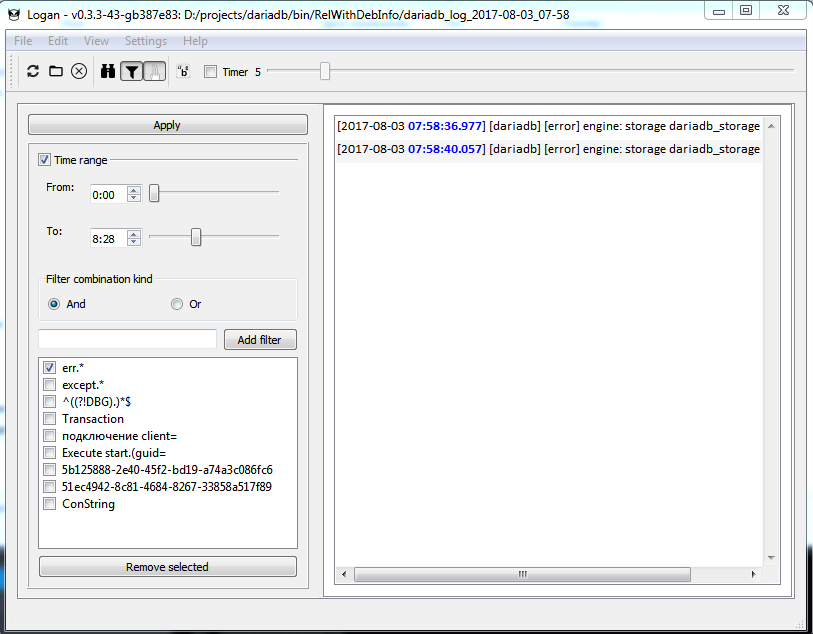
Task: Open search with the binoculars icon
Action: [108, 71]
